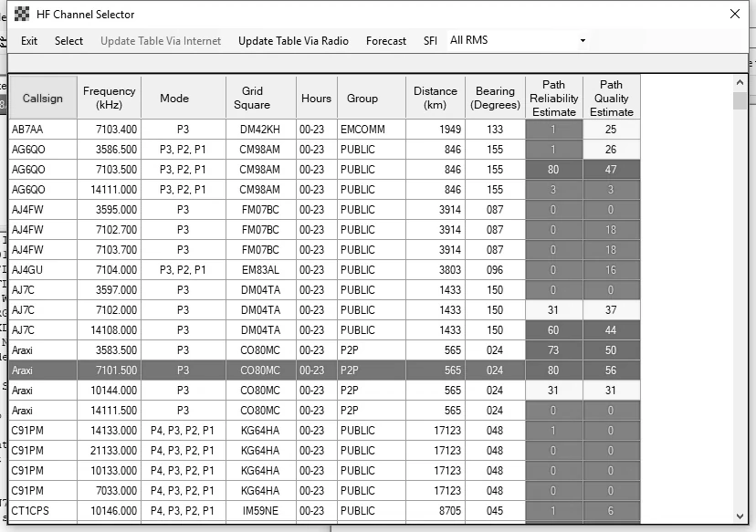Close the HF Channel Selector window
Image resolution: width=756 pixels, height=532 pixels.
735,14
